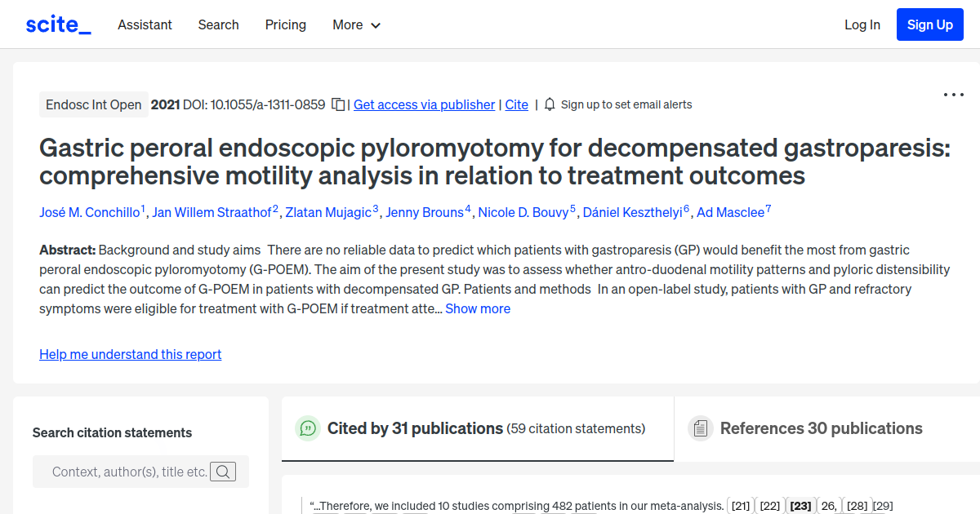The height and width of the screenshot is (514, 980).
Task: Open Get access via publisher link
Action: 424,104
